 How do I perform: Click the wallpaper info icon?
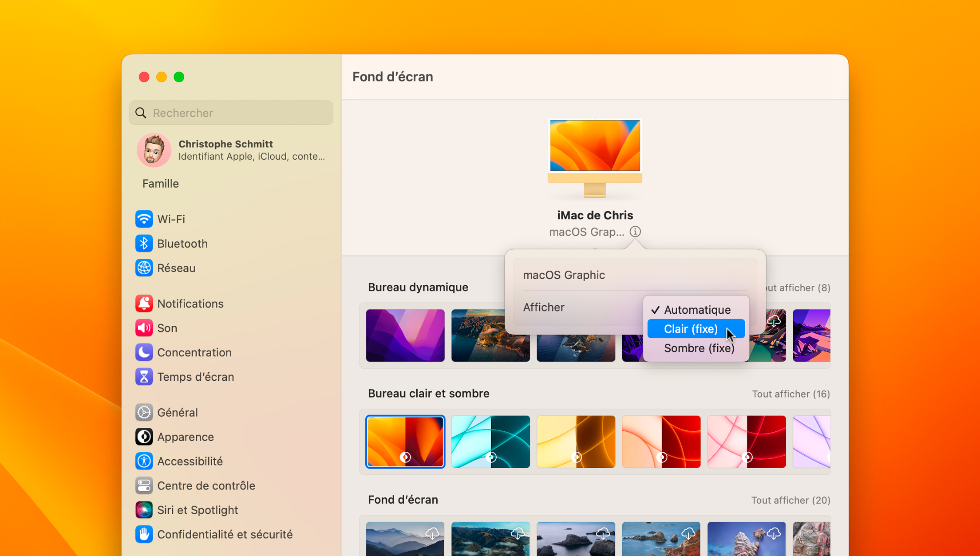coord(635,232)
